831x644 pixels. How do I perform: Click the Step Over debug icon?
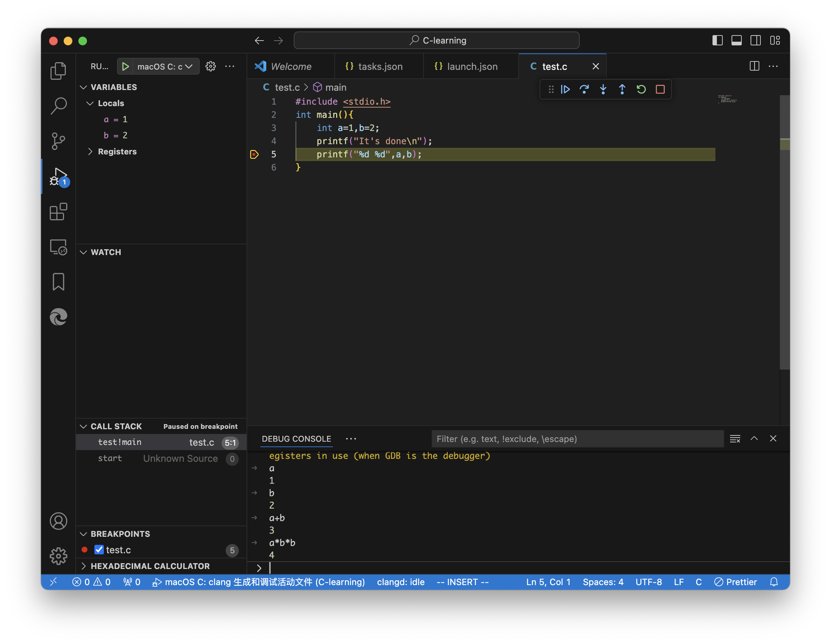point(584,89)
